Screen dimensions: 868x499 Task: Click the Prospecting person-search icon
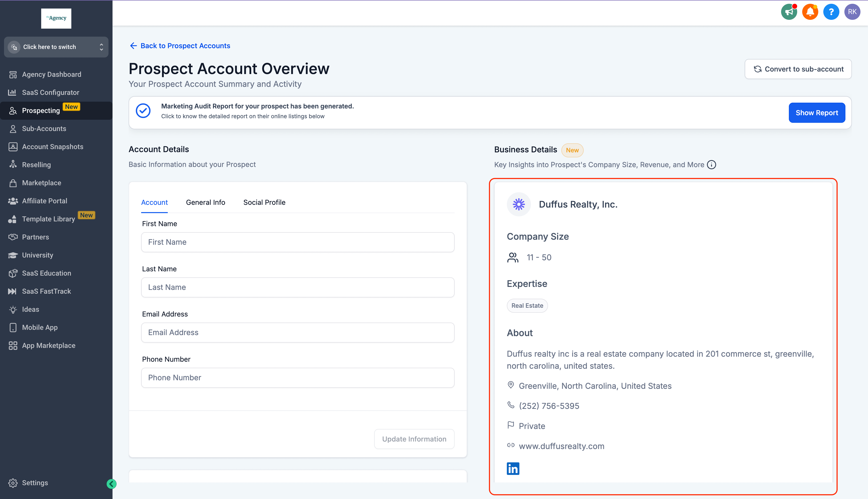pos(13,110)
